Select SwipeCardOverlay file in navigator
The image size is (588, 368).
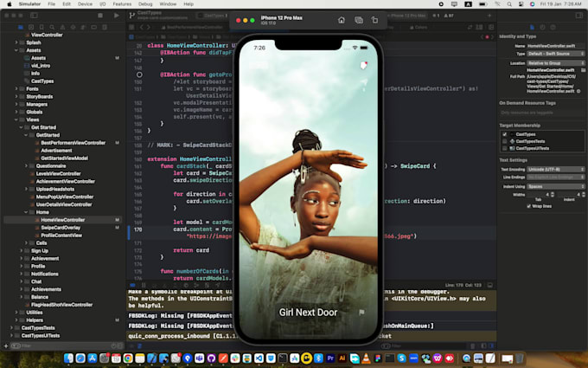61,228
